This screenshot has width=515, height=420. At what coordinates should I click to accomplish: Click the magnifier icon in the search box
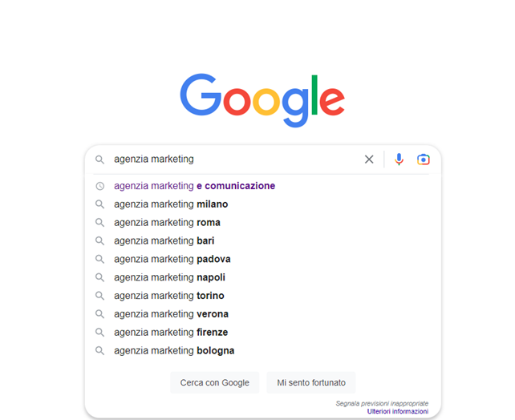100,160
